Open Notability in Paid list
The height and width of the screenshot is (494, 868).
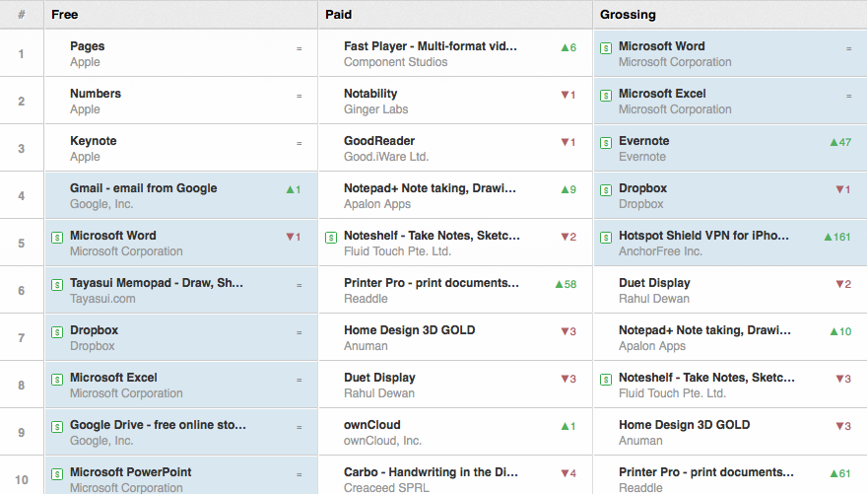(370, 94)
